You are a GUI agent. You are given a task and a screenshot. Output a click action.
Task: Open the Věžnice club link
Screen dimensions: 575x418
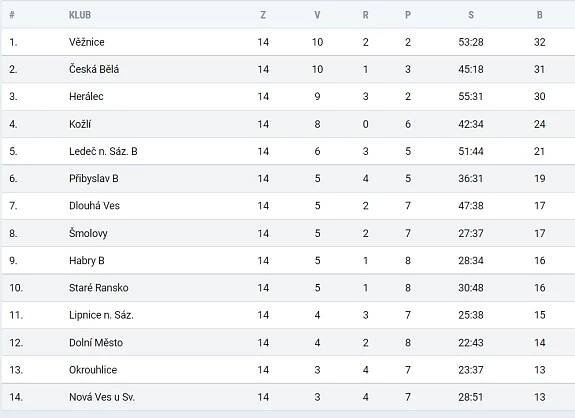point(87,42)
